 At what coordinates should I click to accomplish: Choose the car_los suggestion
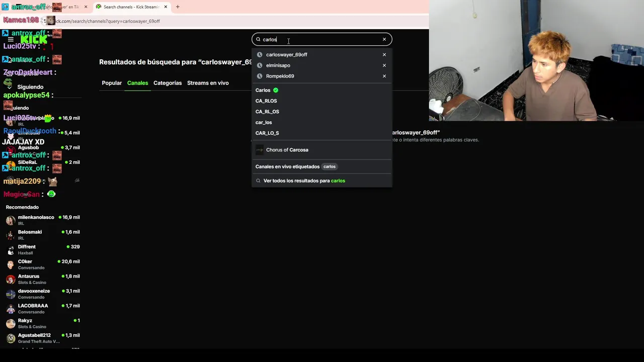click(322, 122)
